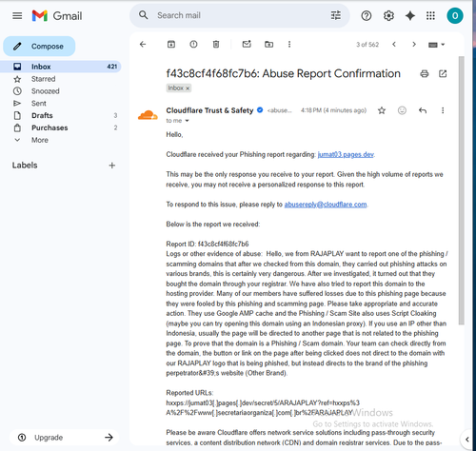Click the Labels heading

pyautogui.click(x=25, y=166)
